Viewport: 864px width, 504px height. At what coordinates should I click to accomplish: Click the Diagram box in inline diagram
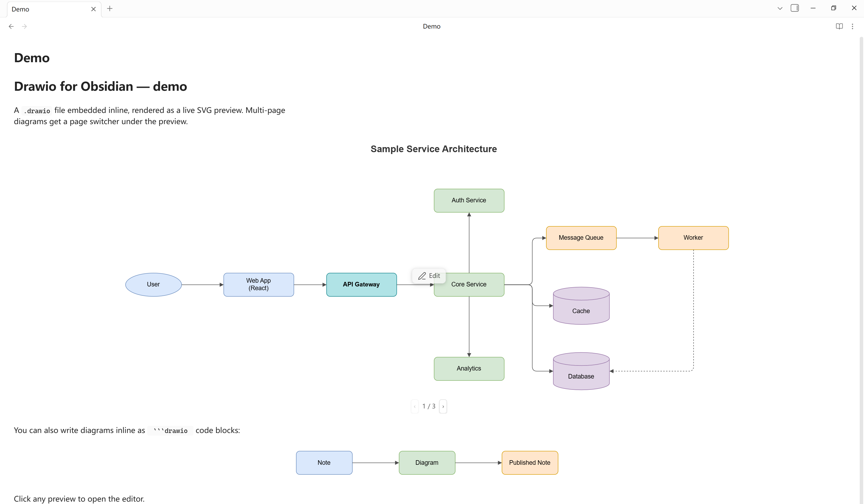pyautogui.click(x=427, y=463)
